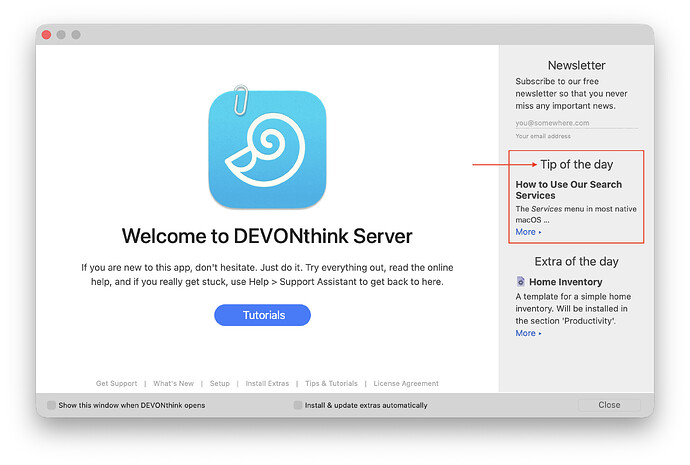Image resolution: width=690 pixels, height=465 pixels.
Task: Open the Install Extras link
Action: (267, 383)
